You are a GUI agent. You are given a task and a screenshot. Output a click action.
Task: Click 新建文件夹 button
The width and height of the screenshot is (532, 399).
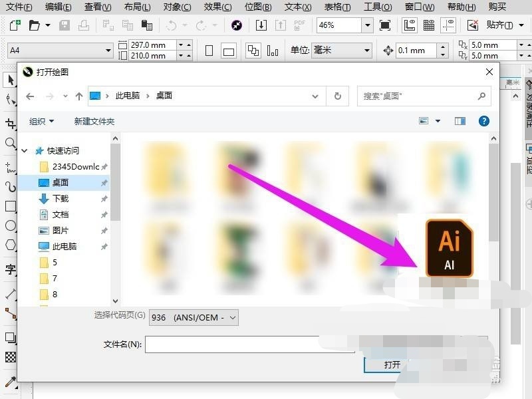(x=94, y=122)
